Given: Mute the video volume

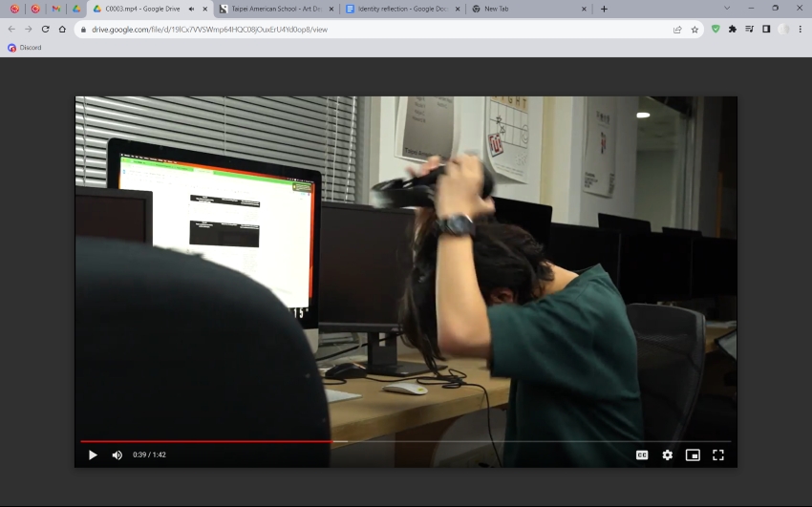Looking at the screenshot, I should pyautogui.click(x=117, y=454).
